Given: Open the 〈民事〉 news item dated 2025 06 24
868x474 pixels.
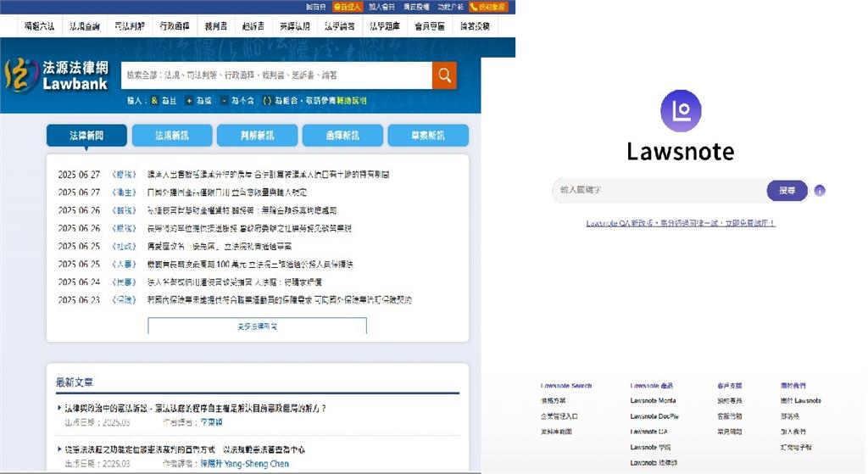Looking at the screenshot, I should pyautogui.click(x=235, y=282).
